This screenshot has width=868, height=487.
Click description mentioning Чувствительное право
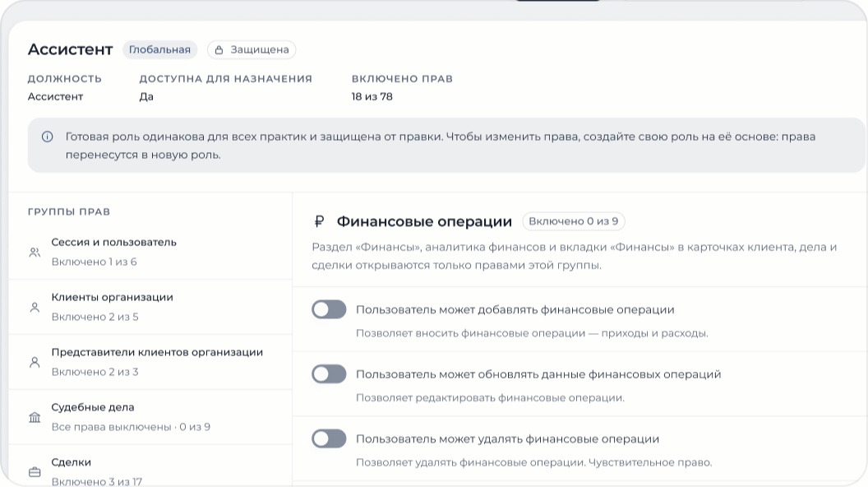[x=534, y=462]
